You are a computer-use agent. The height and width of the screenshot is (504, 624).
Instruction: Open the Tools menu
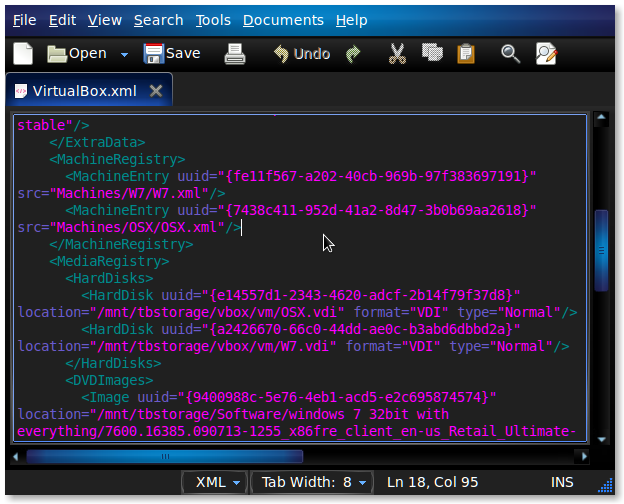point(213,20)
